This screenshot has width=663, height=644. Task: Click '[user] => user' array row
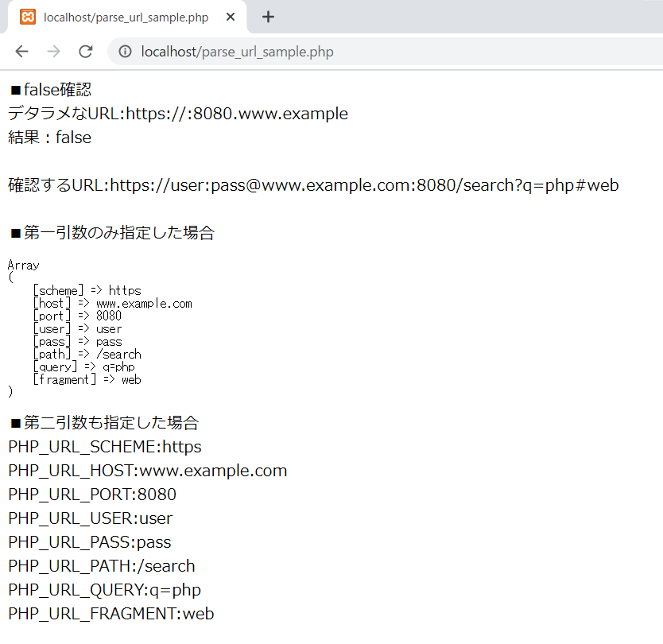[x=77, y=328]
